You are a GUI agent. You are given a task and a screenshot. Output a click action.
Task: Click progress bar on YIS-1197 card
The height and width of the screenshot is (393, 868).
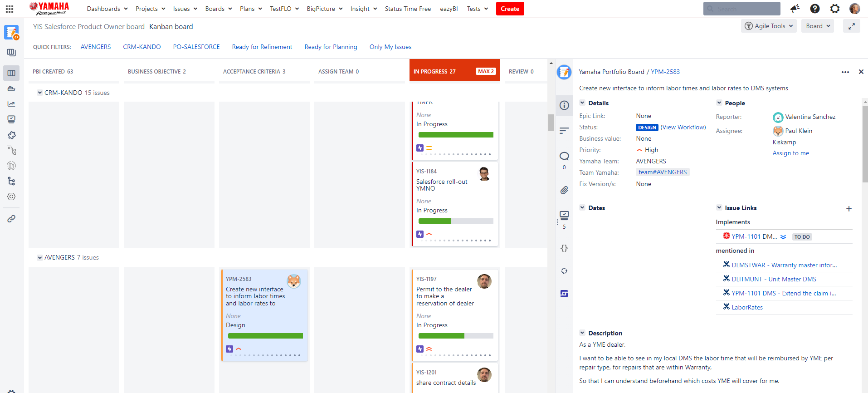coord(456,336)
